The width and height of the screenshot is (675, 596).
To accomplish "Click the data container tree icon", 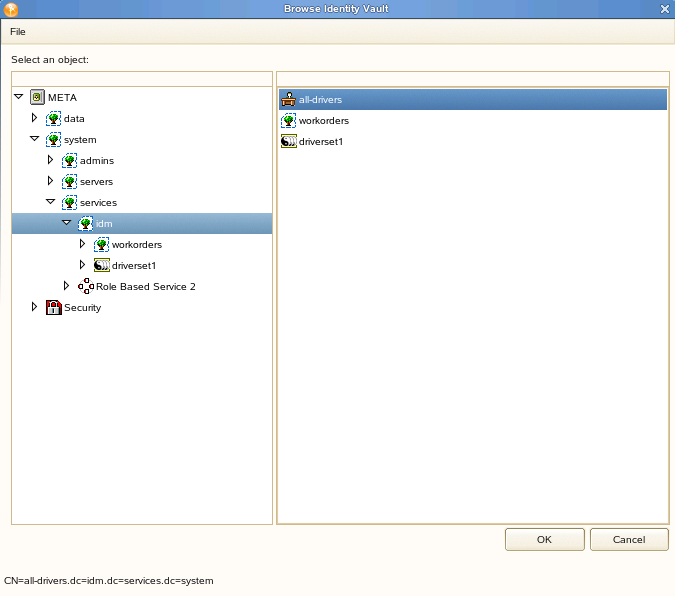I will point(53,118).
